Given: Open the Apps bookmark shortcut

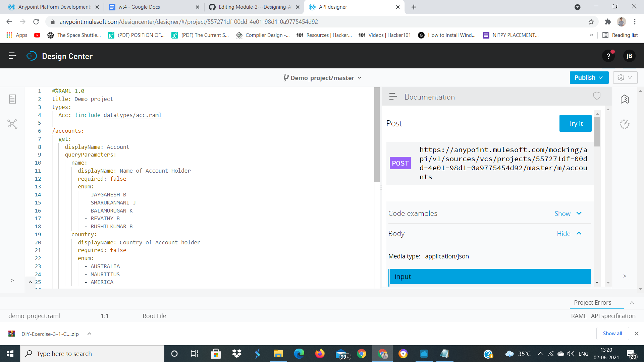Looking at the screenshot, I should (17, 35).
